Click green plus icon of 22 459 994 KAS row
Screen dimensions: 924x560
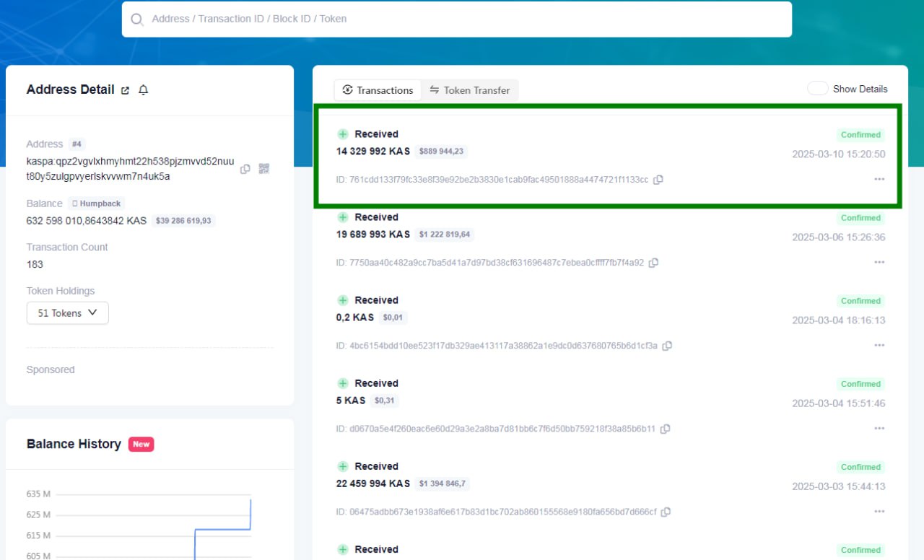tap(343, 466)
